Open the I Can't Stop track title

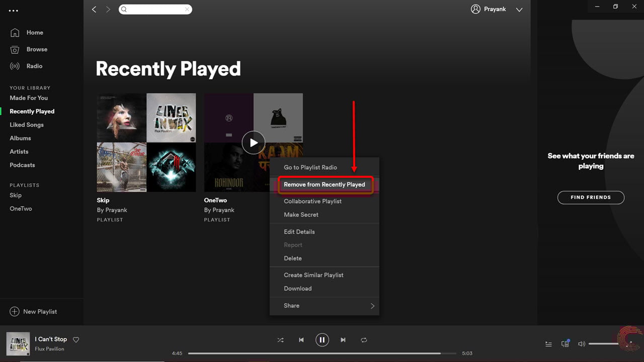[x=51, y=339]
